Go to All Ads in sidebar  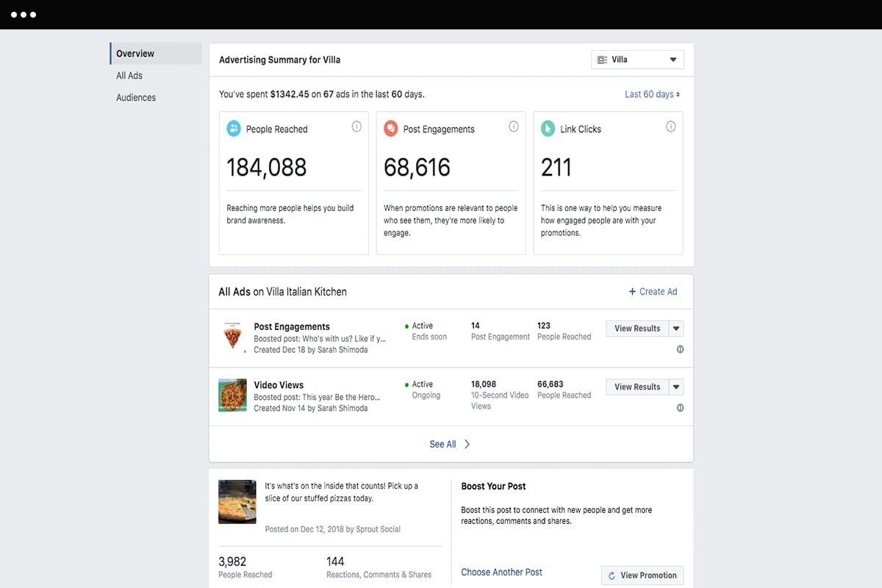pos(129,76)
